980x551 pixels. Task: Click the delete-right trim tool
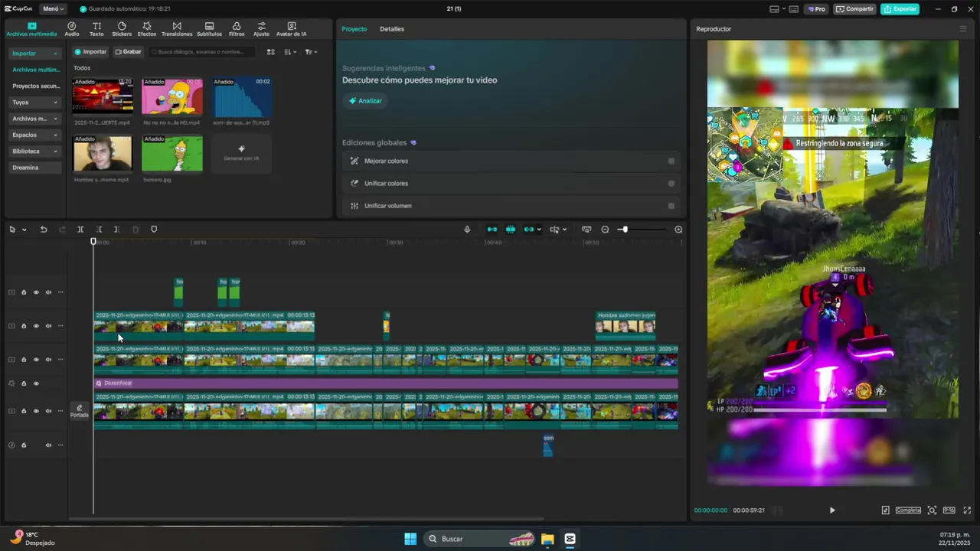[x=116, y=230]
